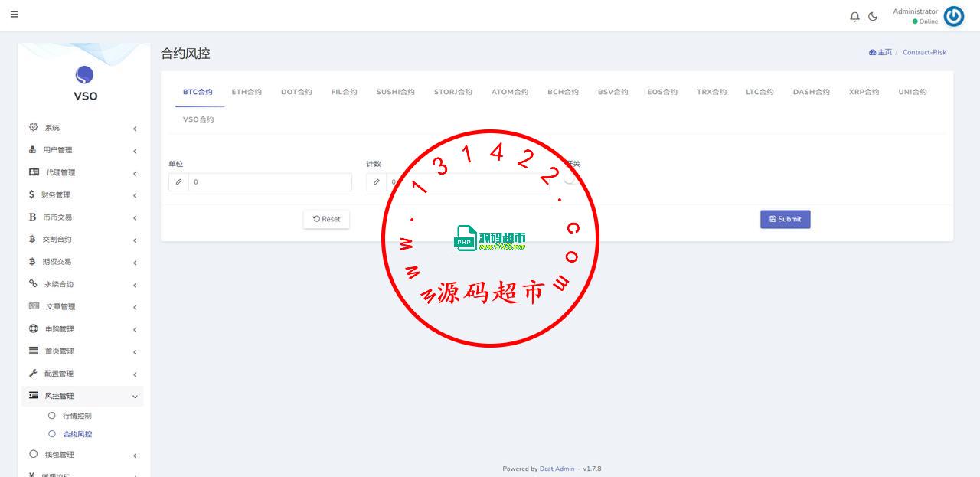This screenshot has width=980, height=477.
Task: Expand the 系统 menu chevron
Action: (135, 129)
